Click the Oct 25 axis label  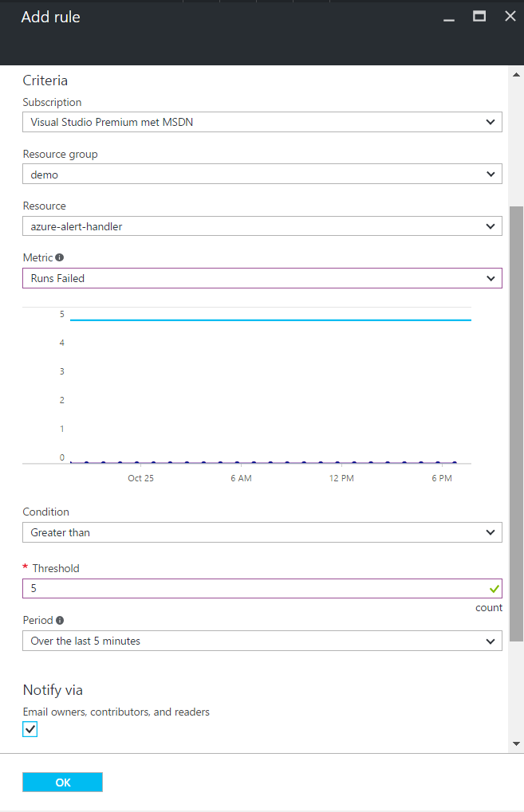click(x=141, y=478)
